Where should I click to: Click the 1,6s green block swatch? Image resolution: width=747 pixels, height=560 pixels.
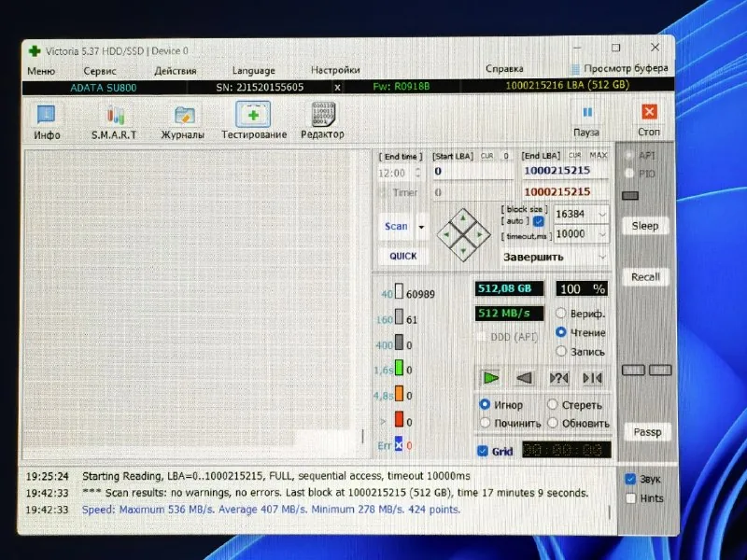tap(399, 368)
